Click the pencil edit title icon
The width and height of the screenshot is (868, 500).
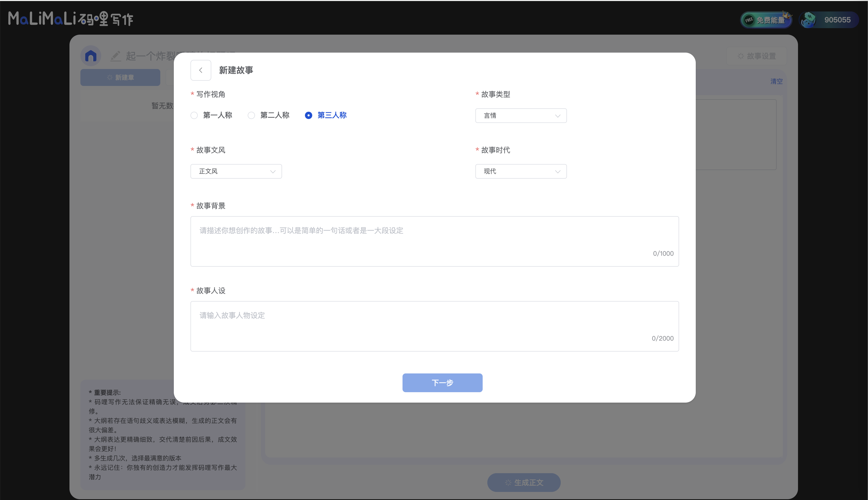coord(116,56)
